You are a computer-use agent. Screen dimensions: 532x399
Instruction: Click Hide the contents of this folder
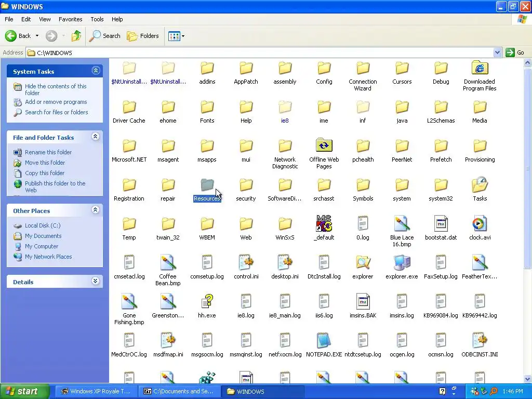pyautogui.click(x=56, y=89)
